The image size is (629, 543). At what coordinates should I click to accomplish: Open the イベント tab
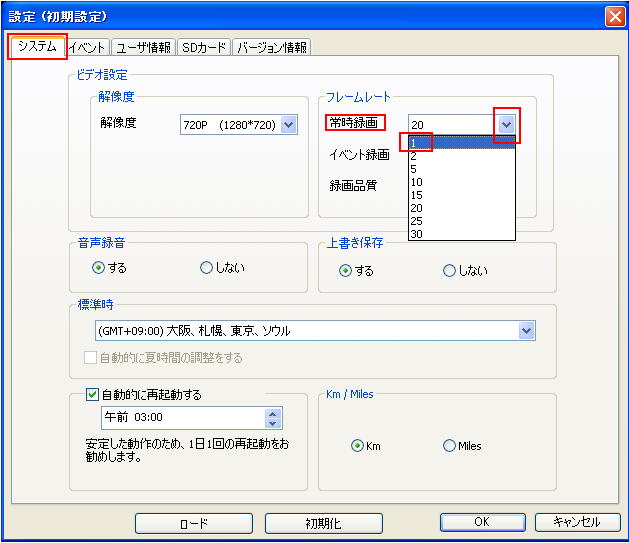point(88,48)
